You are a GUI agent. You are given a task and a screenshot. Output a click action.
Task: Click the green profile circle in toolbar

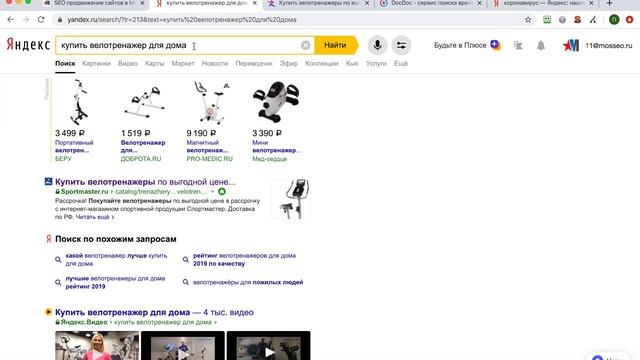point(614,19)
